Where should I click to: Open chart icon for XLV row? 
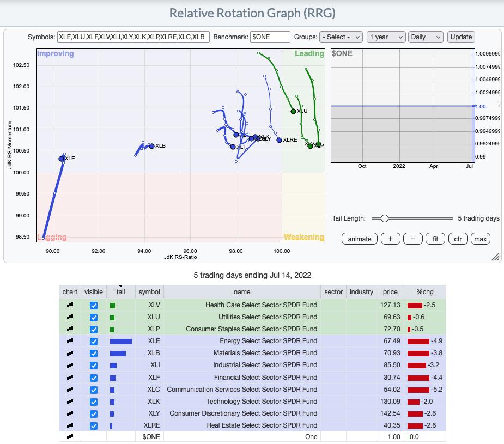click(x=70, y=305)
